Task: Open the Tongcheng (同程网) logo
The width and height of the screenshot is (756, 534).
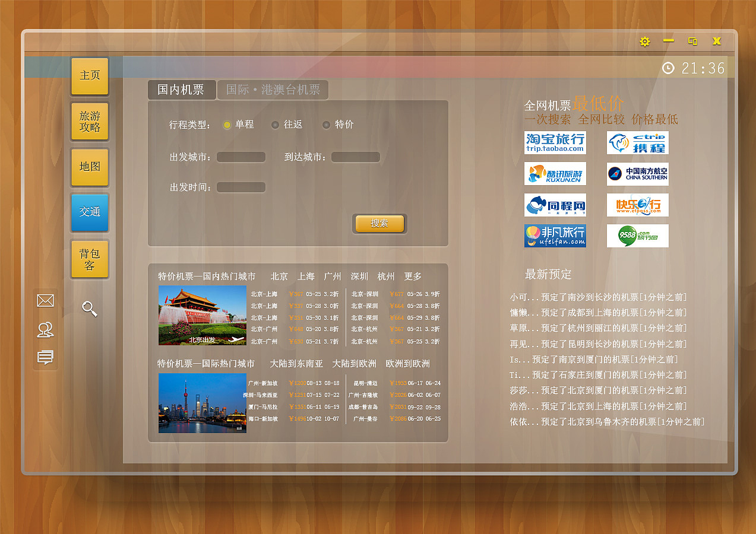Action: pos(555,205)
